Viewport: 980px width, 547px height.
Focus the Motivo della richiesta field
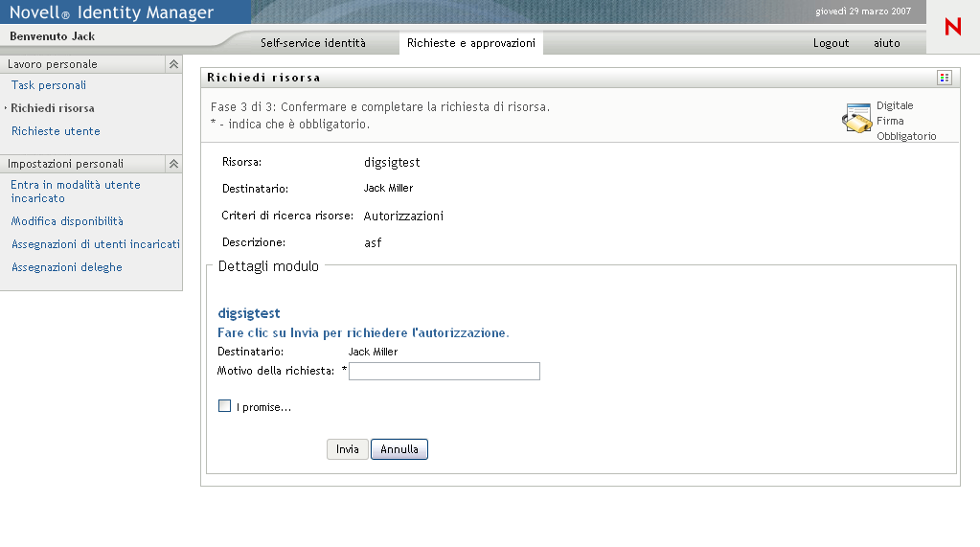click(x=444, y=372)
